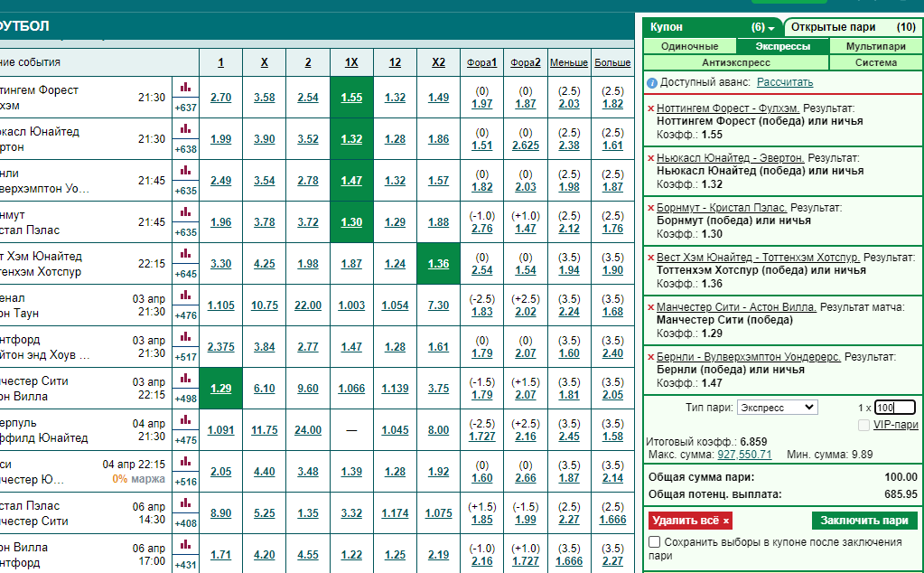Select the Антиэкспресс tab
The width and height of the screenshot is (924, 573).
click(x=736, y=62)
